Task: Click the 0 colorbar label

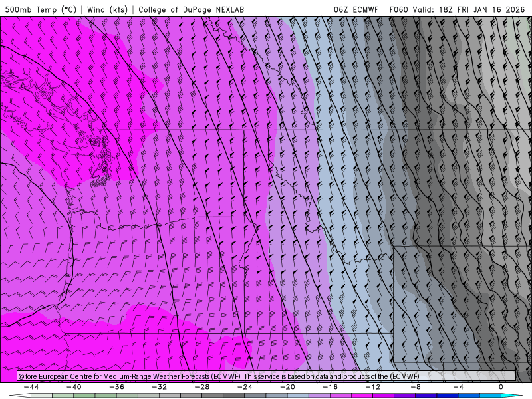Action: click(501, 387)
